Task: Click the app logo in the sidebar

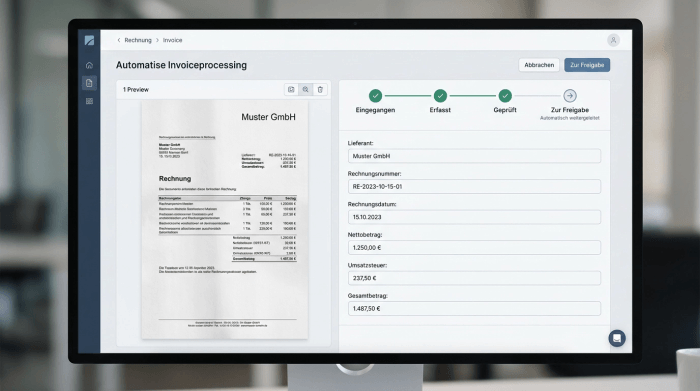Action: tap(89, 40)
